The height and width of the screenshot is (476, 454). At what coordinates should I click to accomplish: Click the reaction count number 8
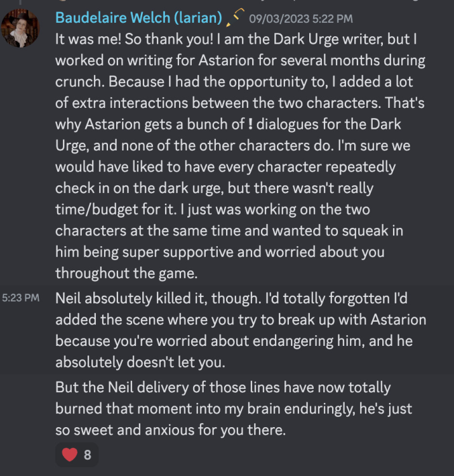[x=88, y=455]
